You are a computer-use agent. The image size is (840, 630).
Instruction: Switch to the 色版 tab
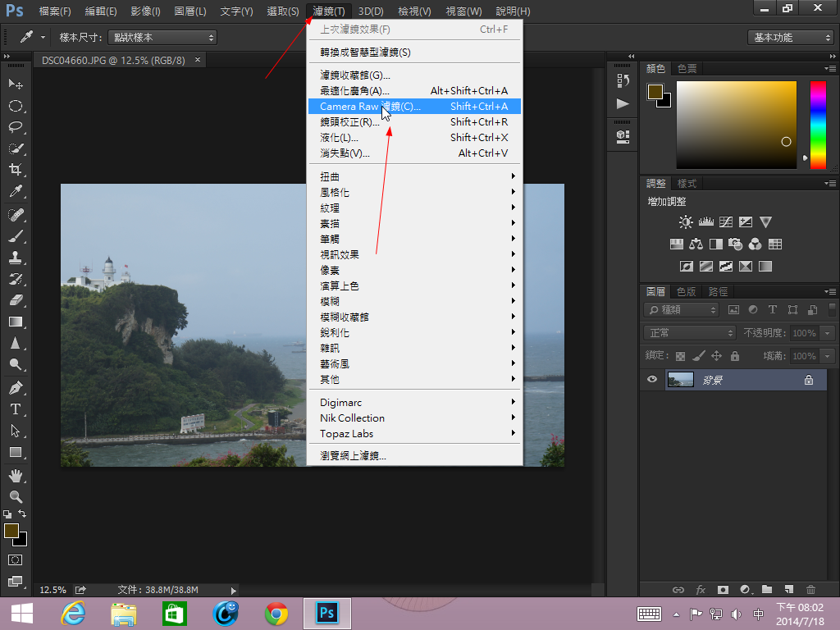tap(686, 291)
